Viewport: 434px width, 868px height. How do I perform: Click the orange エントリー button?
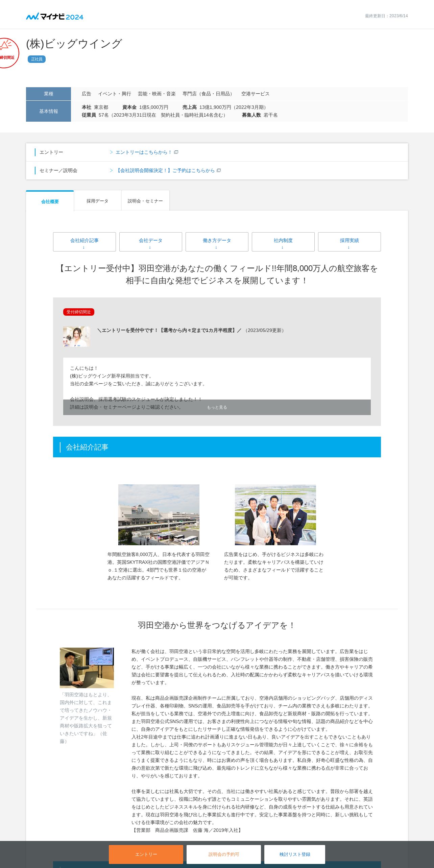pos(146,854)
